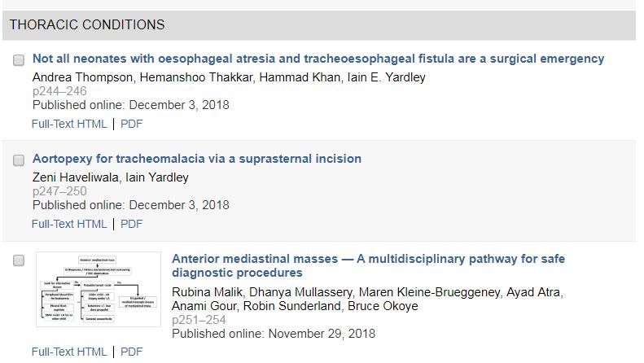Image resolution: width=644 pixels, height=363 pixels.
Task: Open Aortopexy for tracheomalacia article title
Action: [196, 159]
